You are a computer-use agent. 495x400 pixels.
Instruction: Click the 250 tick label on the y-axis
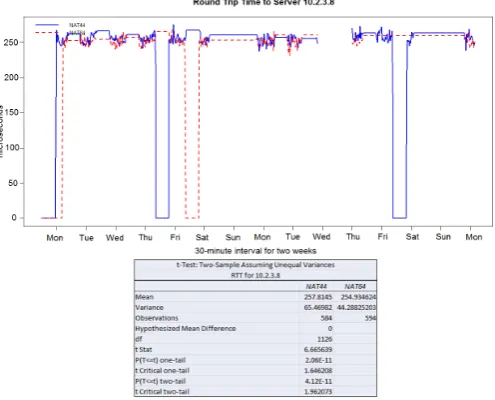10,42
